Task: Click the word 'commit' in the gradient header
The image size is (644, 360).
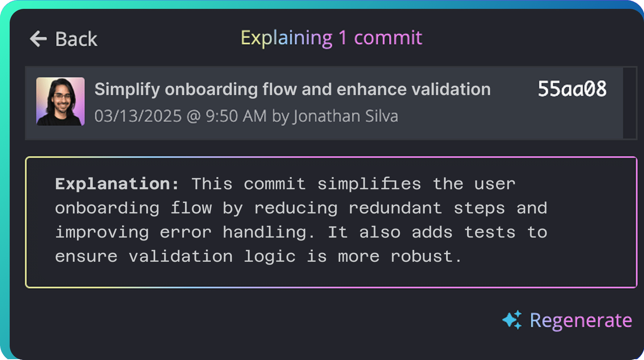Action: click(x=388, y=38)
